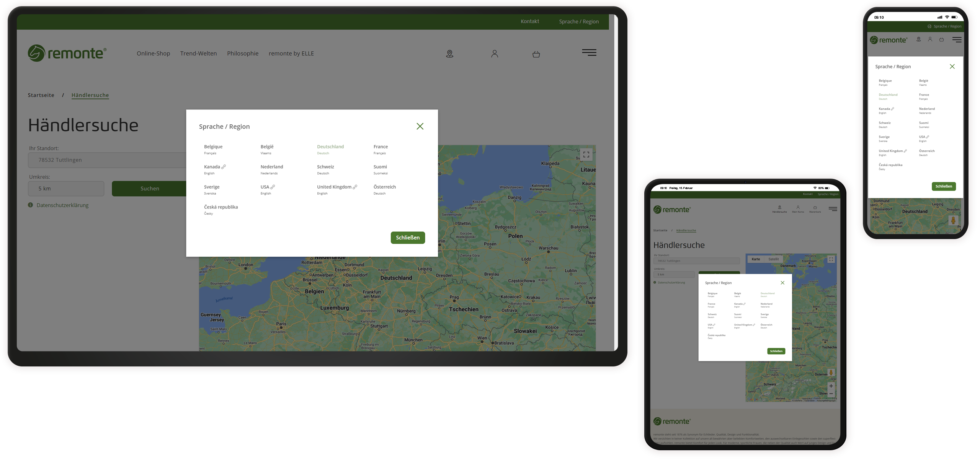Click the info icon beside Datenschutzerklärung
Image resolution: width=980 pixels, height=459 pixels.
coord(31,205)
